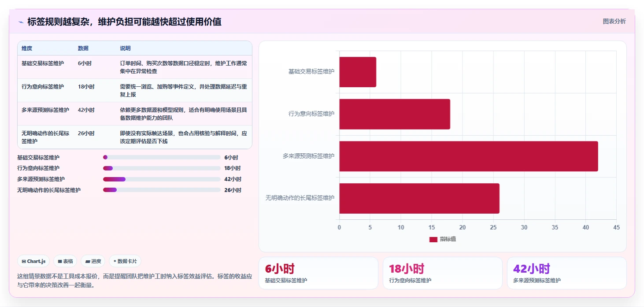644x307 pixels.
Task: Click the description starting 即使没有实际触达场景
Action: [x=184, y=137]
